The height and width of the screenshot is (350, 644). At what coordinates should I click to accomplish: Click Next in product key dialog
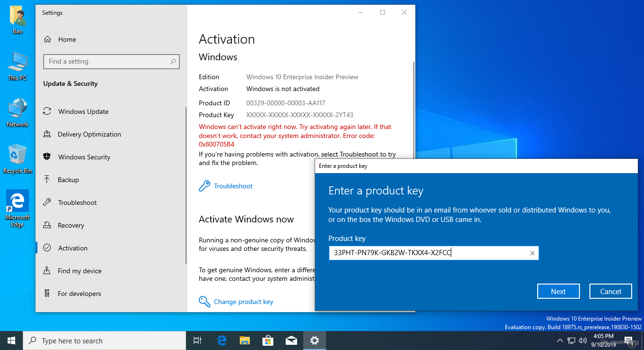pyautogui.click(x=559, y=291)
